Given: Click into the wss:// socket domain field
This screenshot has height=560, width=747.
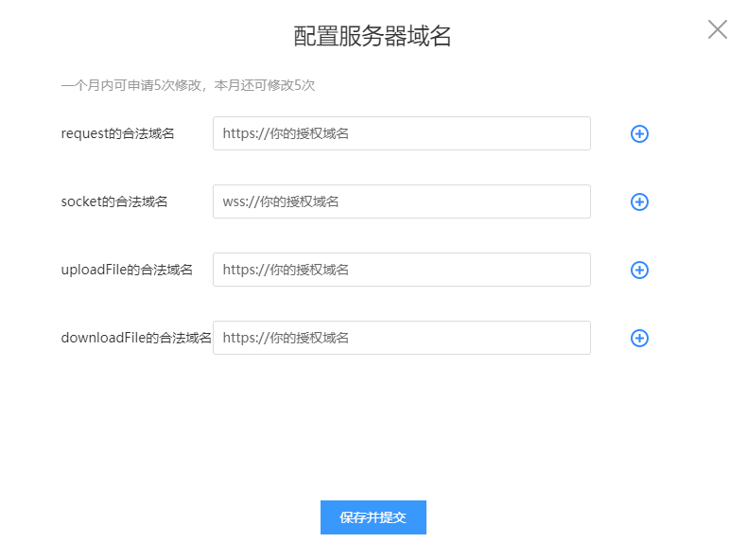Looking at the screenshot, I should 402,201.
